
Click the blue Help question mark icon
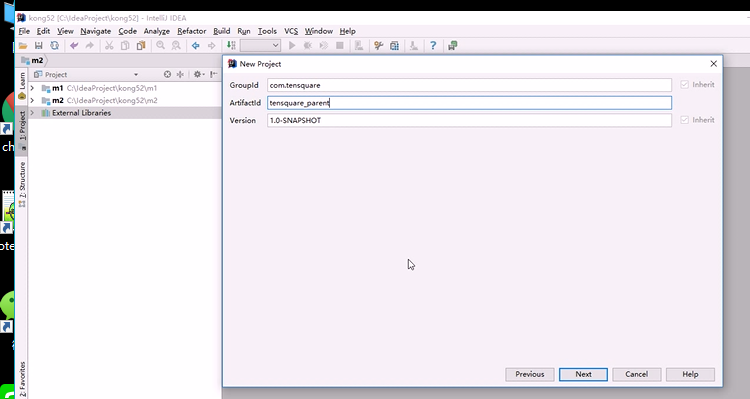pos(433,45)
